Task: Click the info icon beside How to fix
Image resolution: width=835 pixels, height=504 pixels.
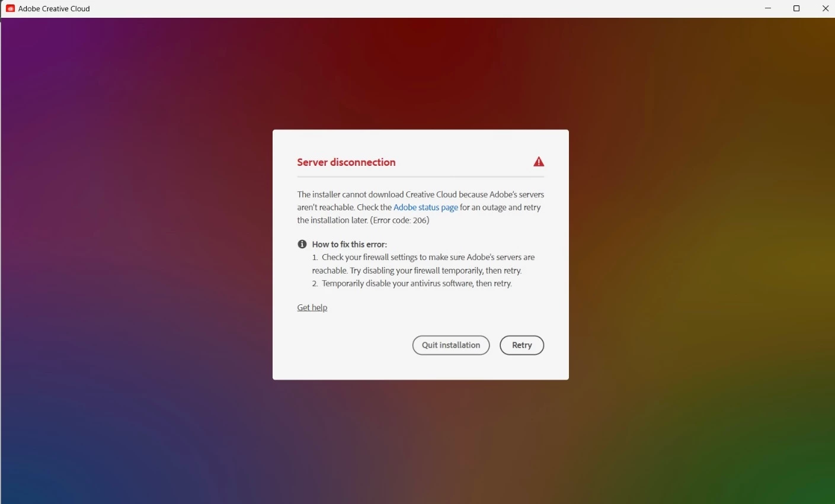Action: pyautogui.click(x=302, y=244)
